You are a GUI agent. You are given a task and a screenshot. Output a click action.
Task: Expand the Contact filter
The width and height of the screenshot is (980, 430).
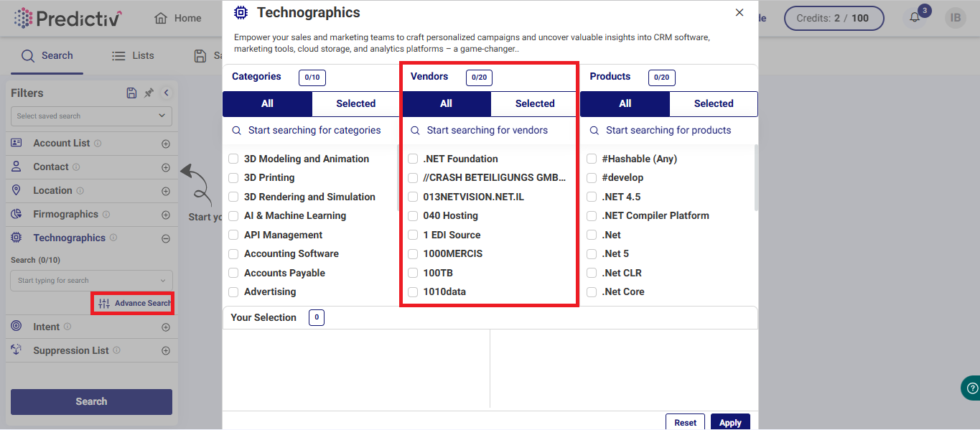point(166,167)
